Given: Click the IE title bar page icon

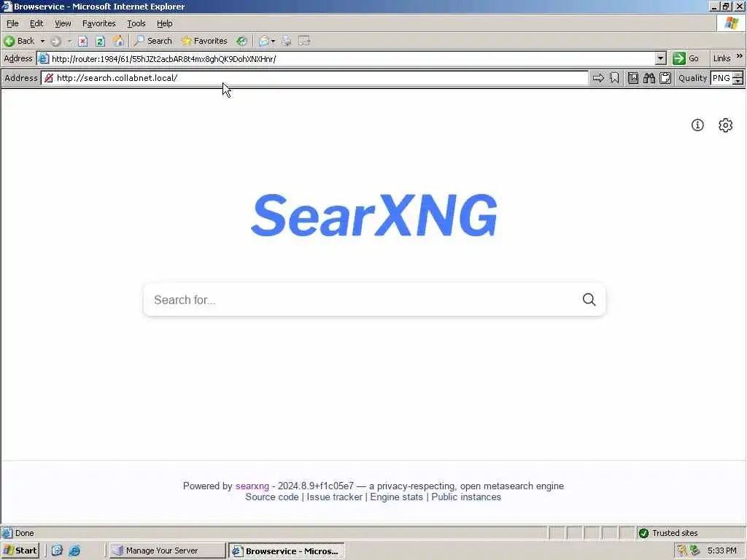Looking at the screenshot, I should tap(7, 6).
